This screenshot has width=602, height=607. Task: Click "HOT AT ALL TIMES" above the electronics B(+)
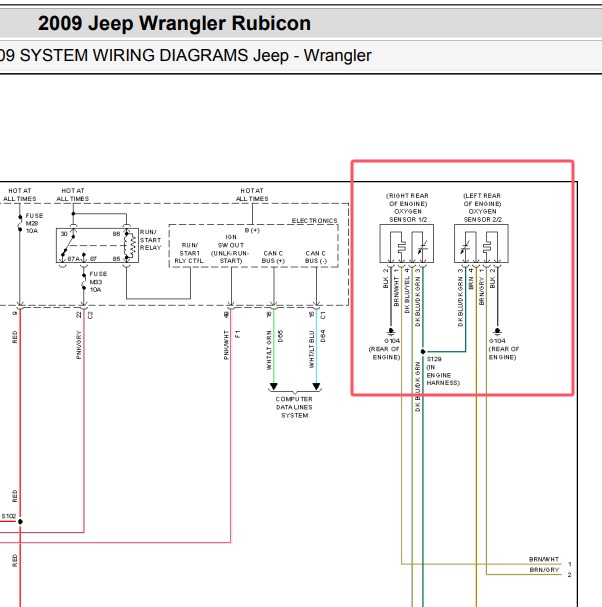[252, 195]
